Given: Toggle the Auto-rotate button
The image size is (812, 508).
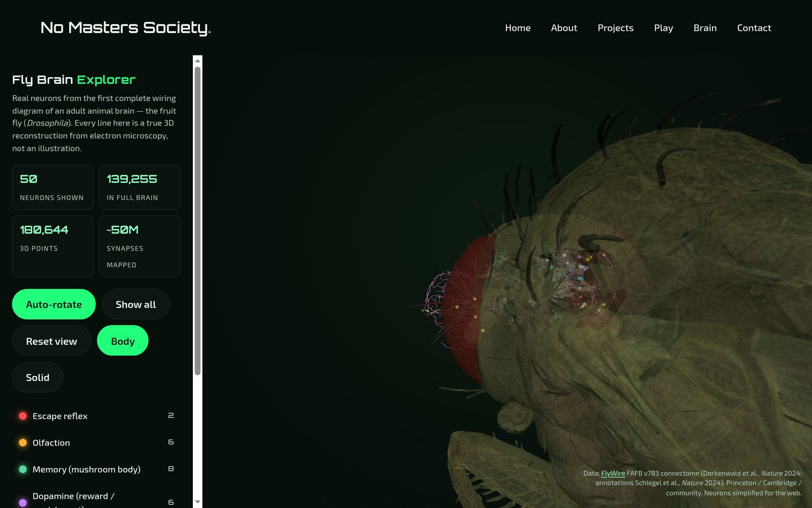Looking at the screenshot, I should (x=54, y=304).
